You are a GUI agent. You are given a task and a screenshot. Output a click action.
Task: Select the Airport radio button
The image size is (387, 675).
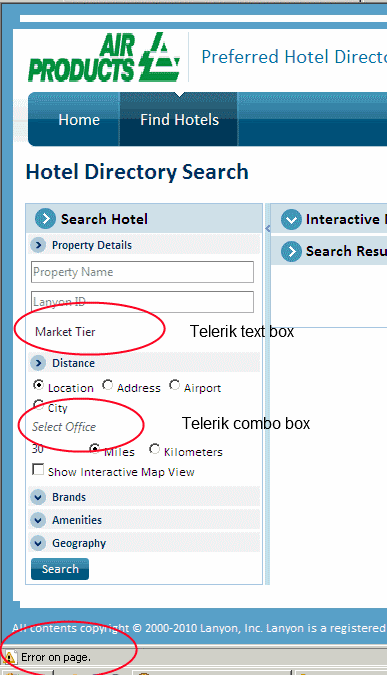(174, 385)
